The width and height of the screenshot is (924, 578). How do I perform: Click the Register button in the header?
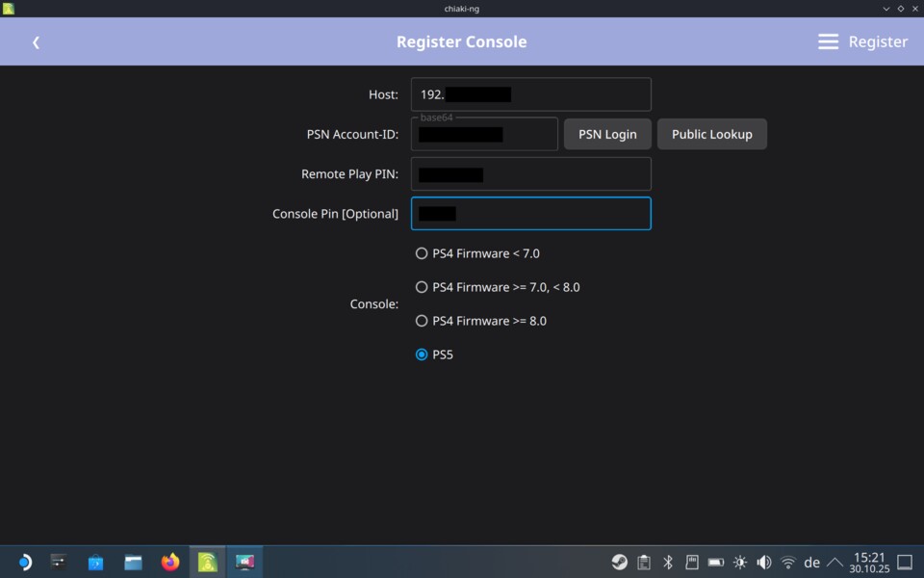pos(862,42)
